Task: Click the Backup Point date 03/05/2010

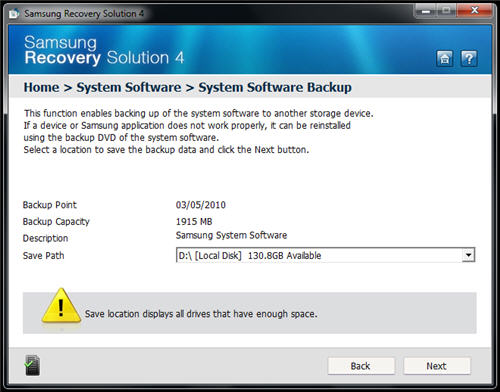Action: [x=201, y=205]
